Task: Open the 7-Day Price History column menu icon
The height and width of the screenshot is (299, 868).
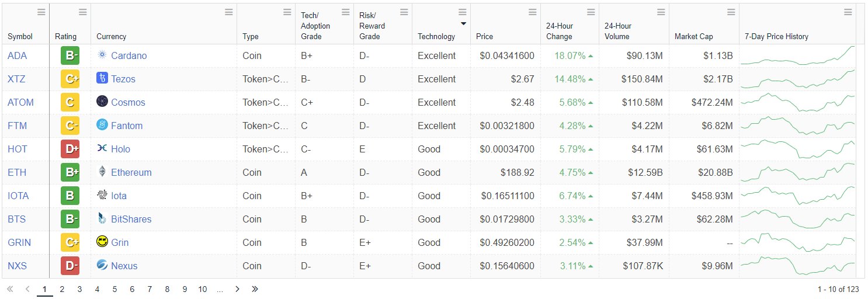Action: pyautogui.click(x=848, y=12)
